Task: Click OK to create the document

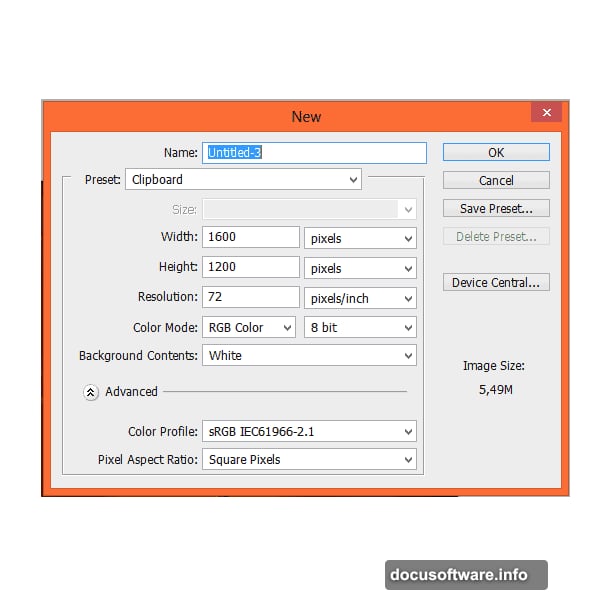Action: 496,152
